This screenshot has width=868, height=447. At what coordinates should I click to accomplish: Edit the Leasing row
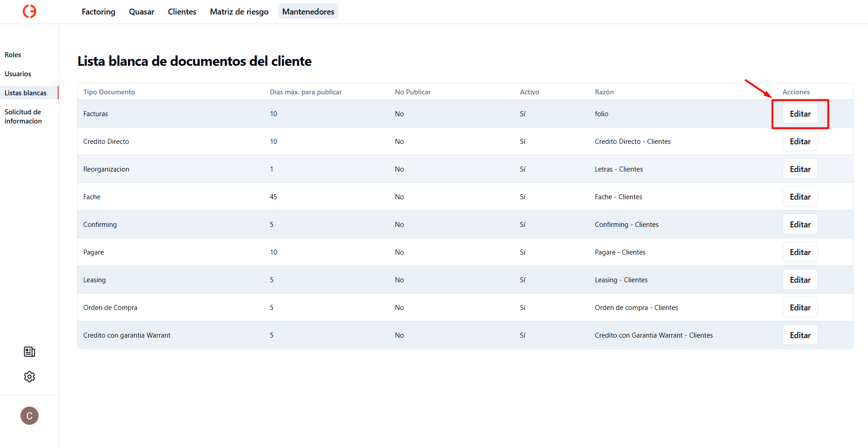click(800, 280)
